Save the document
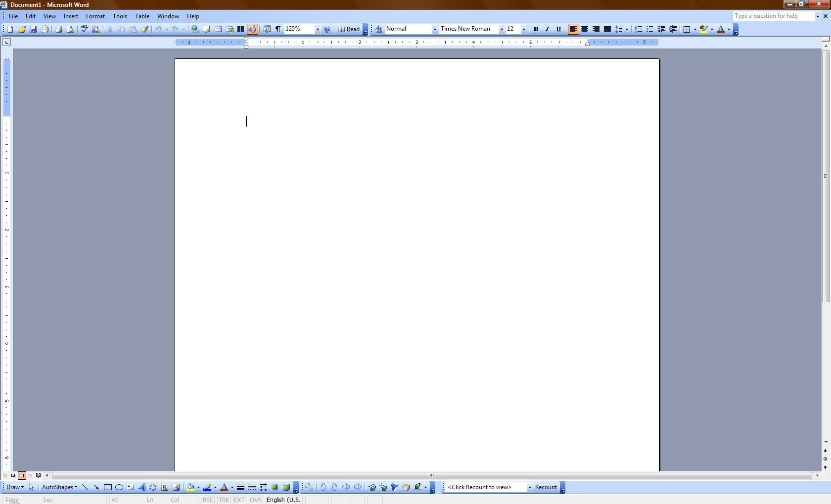Image resolution: width=831 pixels, height=504 pixels. pos(33,29)
